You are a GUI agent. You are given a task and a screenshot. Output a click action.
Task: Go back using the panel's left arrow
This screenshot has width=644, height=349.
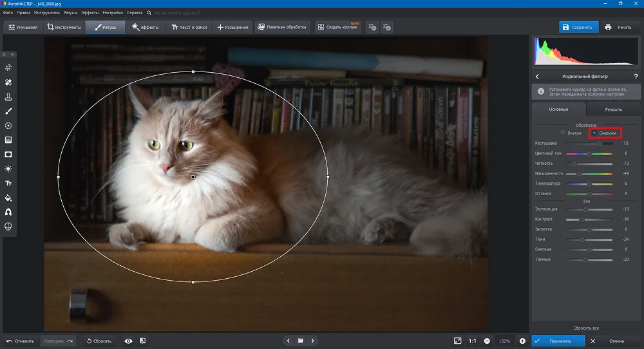click(x=537, y=77)
